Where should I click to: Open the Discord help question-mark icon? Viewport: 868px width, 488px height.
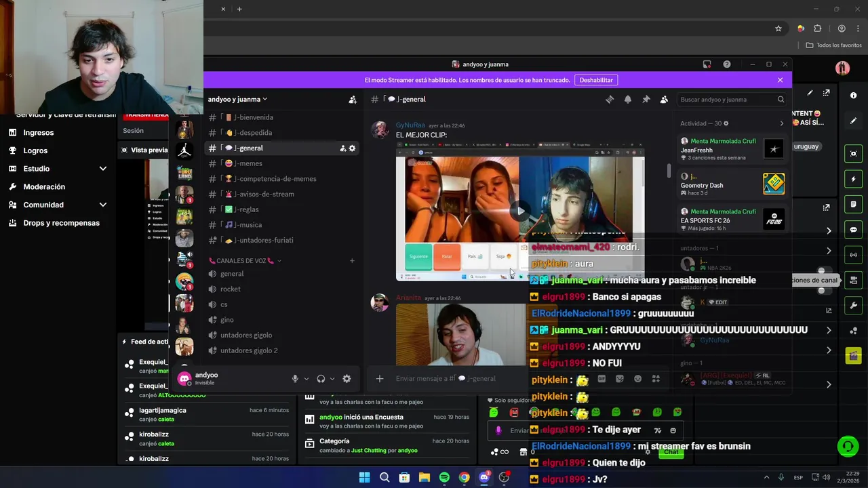(727, 64)
